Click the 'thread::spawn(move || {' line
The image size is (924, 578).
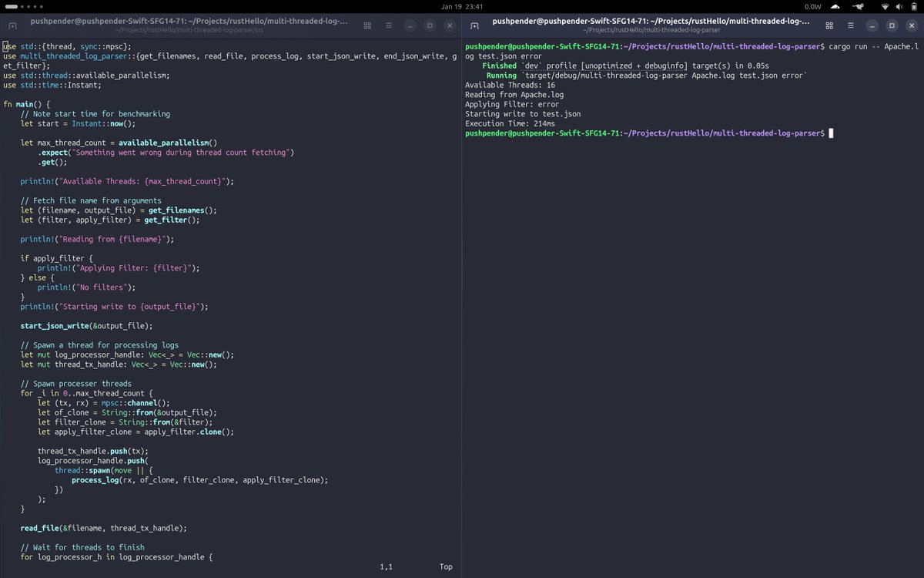click(104, 470)
